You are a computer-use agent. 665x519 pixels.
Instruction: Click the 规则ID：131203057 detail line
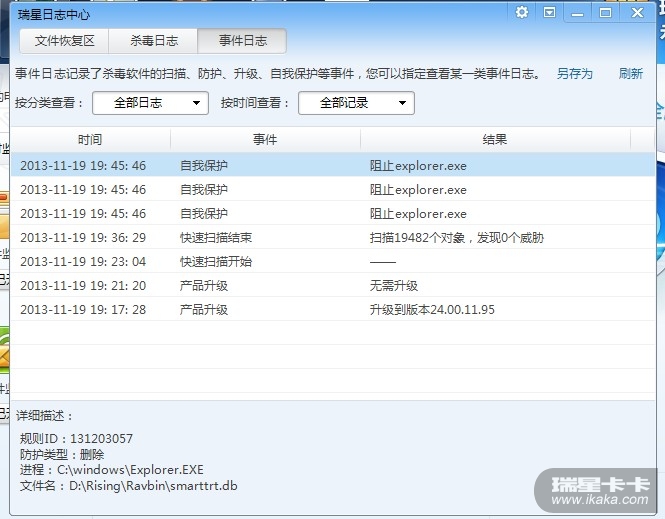click(x=76, y=438)
